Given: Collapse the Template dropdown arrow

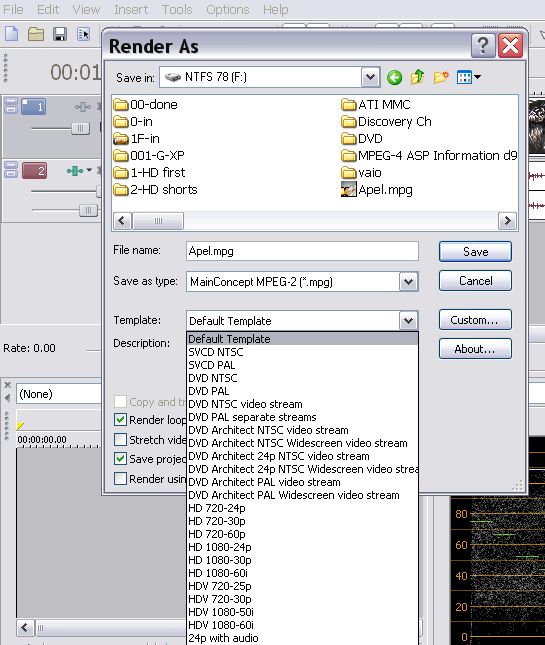Looking at the screenshot, I should [408, 320].
